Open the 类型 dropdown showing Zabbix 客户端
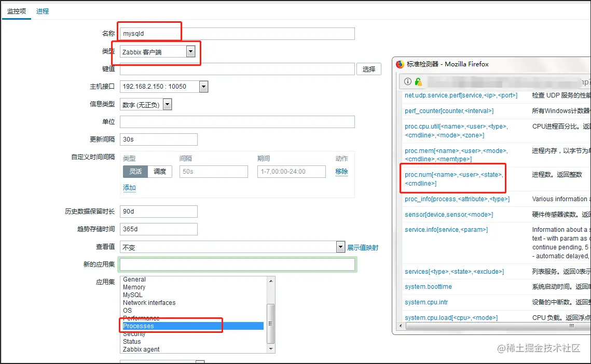The height and width of the screenshot is (364, 591). point(158,52)
